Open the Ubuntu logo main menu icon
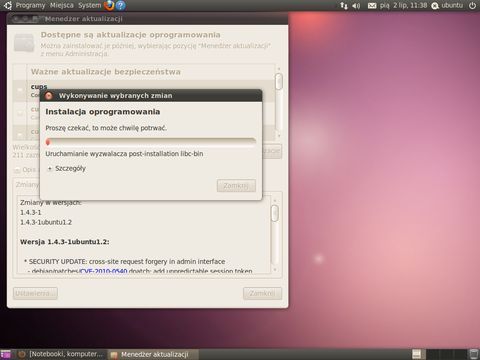Image resolution: width=480 pixels, height=360 pixels. pyautogui.click(x=7, y=5)
